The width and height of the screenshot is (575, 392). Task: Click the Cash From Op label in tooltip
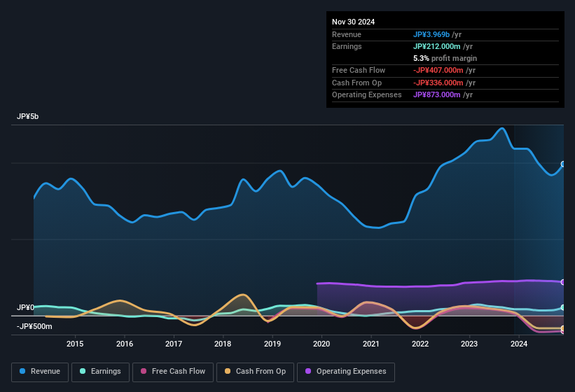click(356, 83)
